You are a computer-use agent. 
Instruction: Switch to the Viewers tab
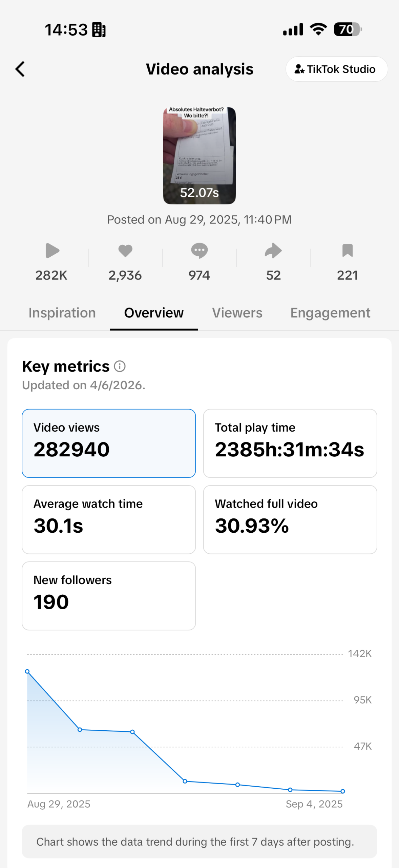coord(237,313)
